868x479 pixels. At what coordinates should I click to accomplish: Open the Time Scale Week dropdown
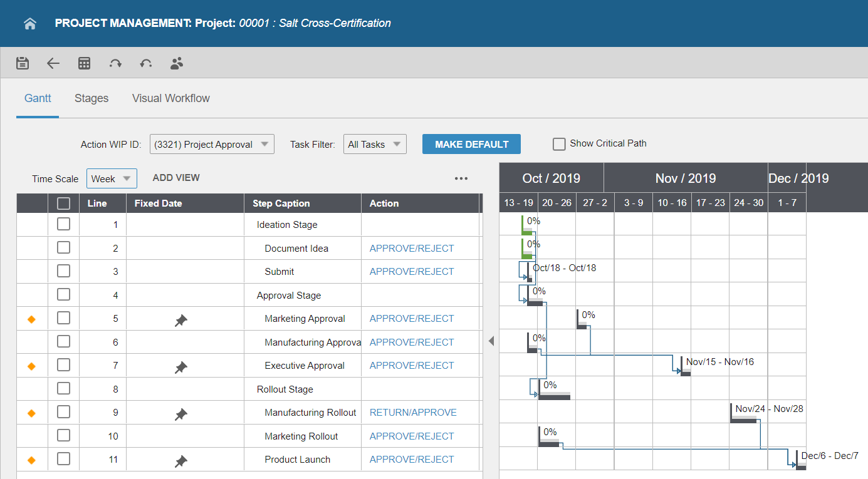(112, 178)
